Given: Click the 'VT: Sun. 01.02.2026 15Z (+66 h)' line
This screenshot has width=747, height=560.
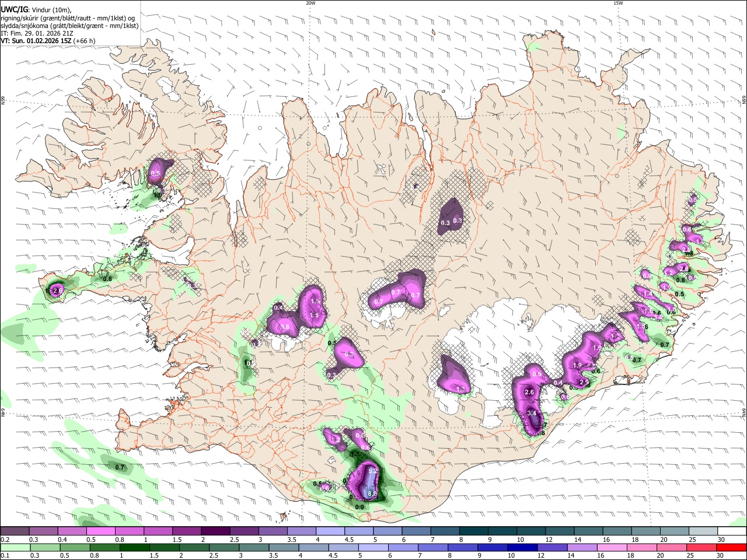Looking at the screenshot, I should 48,41.
